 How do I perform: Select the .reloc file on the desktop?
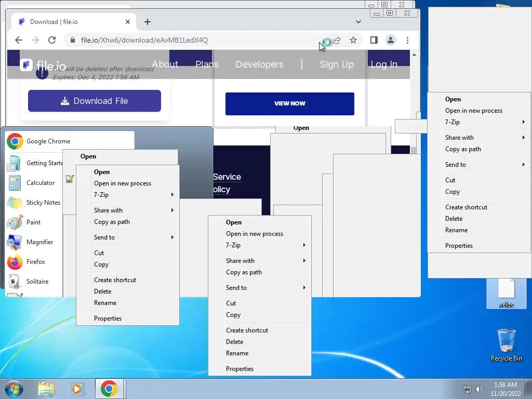[506, 294]
